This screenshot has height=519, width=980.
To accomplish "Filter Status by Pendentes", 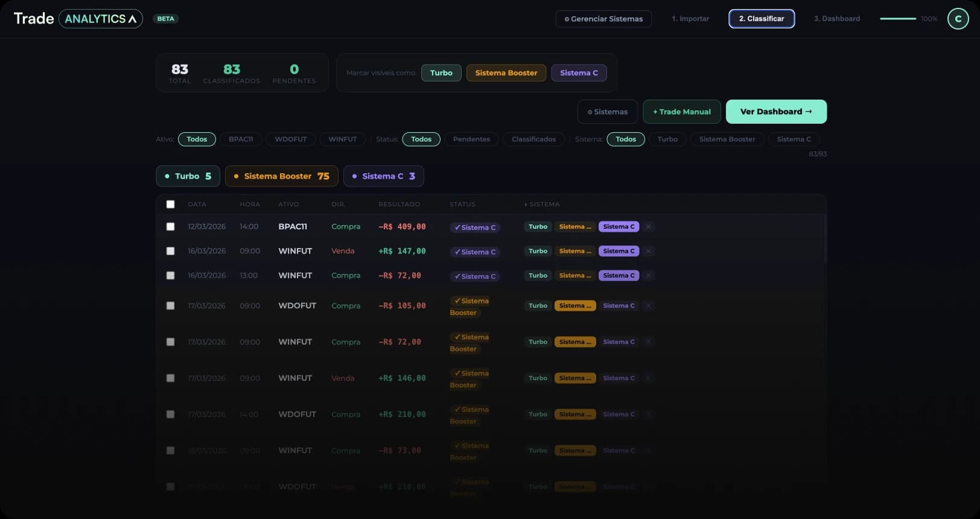I will pyautogui.click(x=471, y=139).
